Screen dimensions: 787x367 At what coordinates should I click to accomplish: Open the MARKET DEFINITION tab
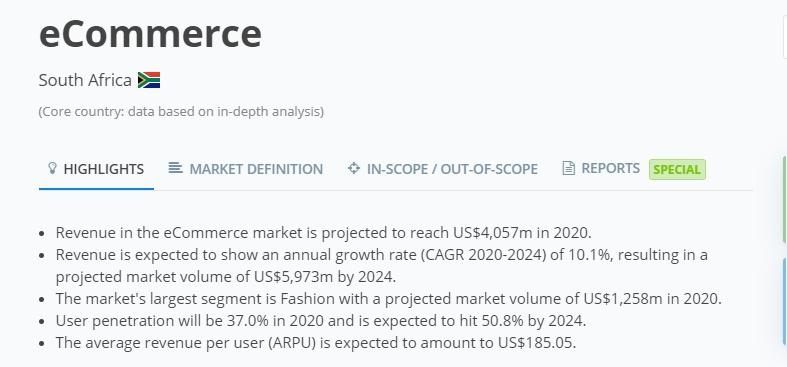[256, 169]
